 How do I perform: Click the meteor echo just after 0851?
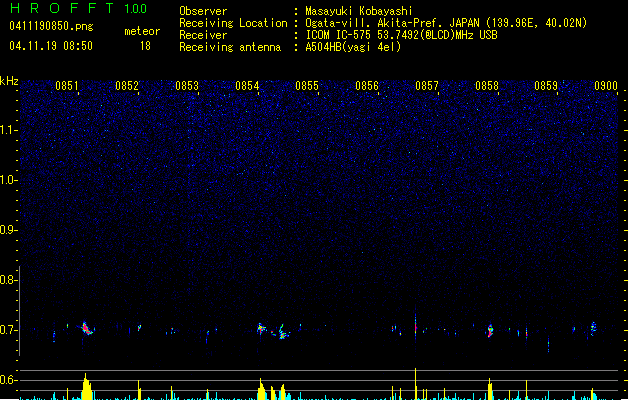pos(87,329)
